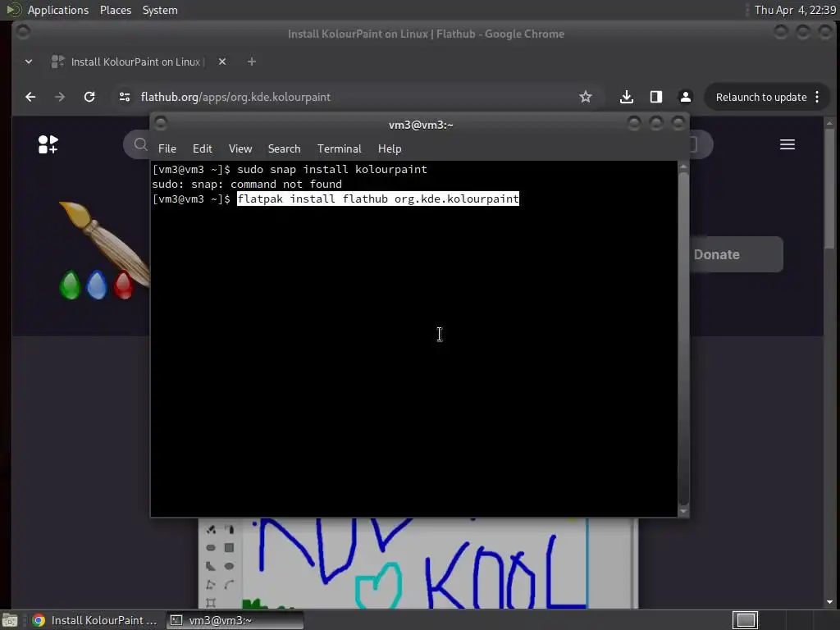Open Chrome profile avatar icon

coord(685,97)
